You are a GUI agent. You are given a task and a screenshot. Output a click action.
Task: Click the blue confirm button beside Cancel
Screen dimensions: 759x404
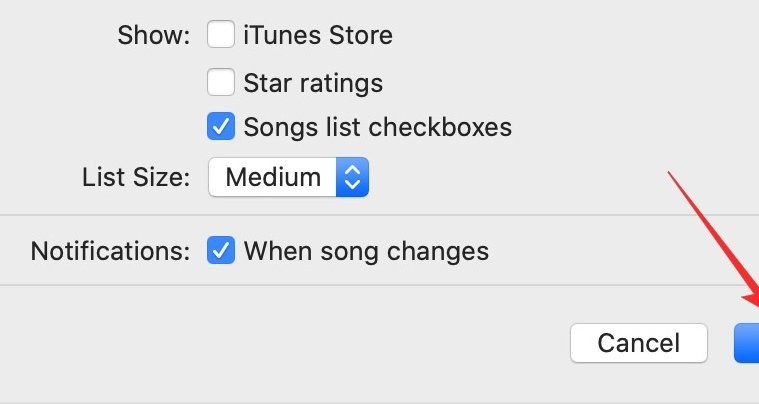(x=746, y=343)
